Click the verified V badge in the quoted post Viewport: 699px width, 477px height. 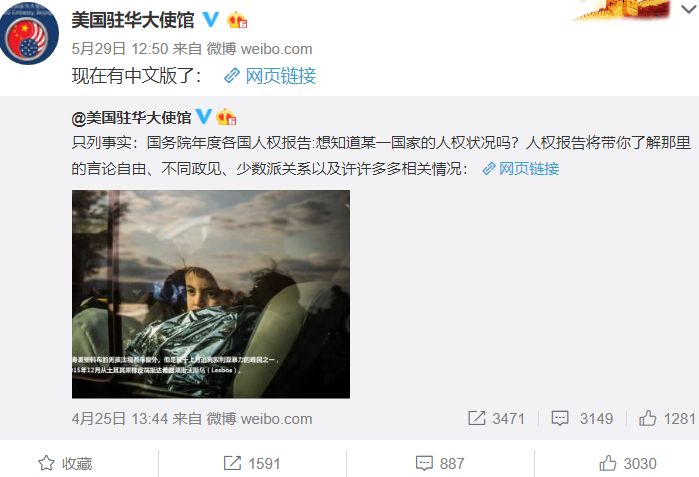(x=203, y=116)
